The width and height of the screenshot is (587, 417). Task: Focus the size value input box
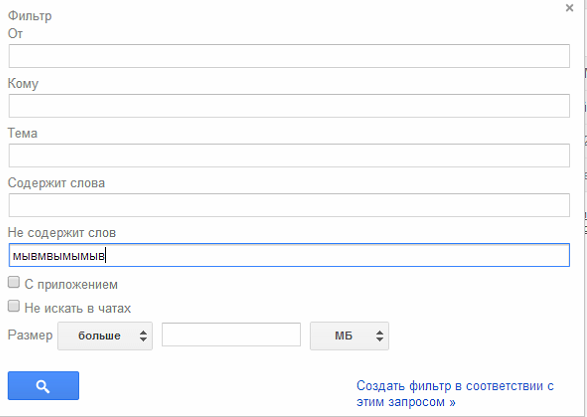point(231,335)
